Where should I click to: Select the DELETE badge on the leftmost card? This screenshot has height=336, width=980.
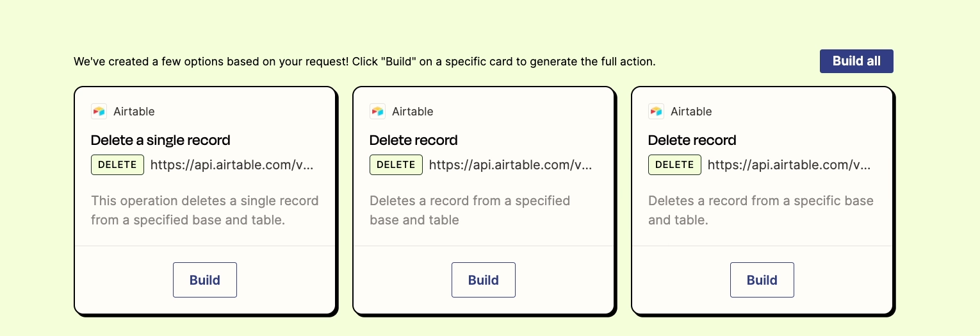click(x=117, y=165)
